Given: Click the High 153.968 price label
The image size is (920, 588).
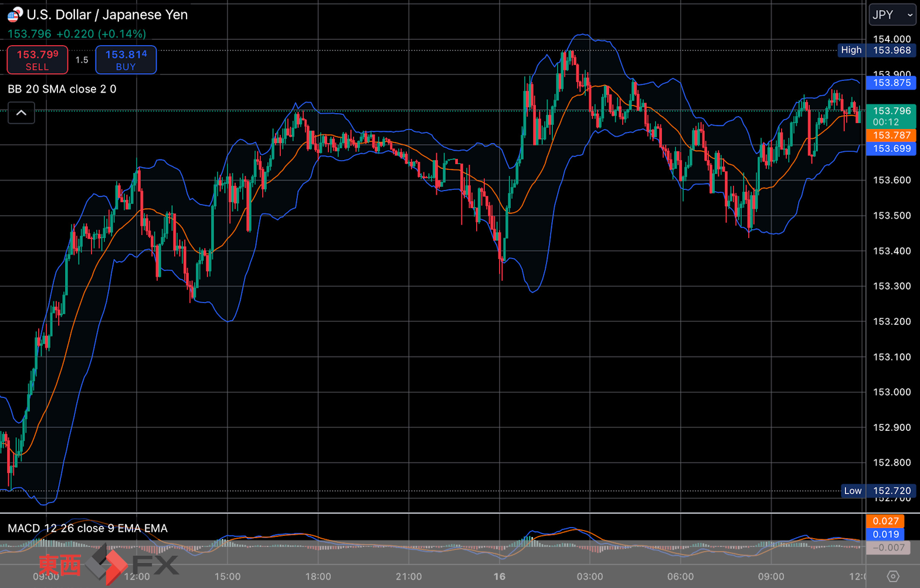Looking at the screenshot, I should (x=876, y=50).
